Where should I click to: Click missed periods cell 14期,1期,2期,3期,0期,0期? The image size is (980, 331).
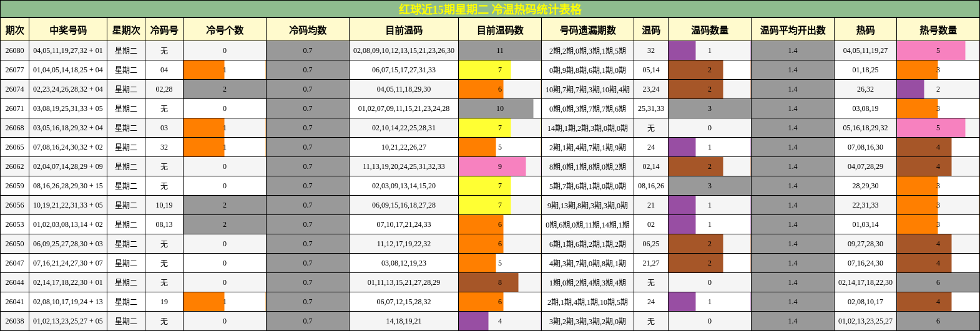588,128
